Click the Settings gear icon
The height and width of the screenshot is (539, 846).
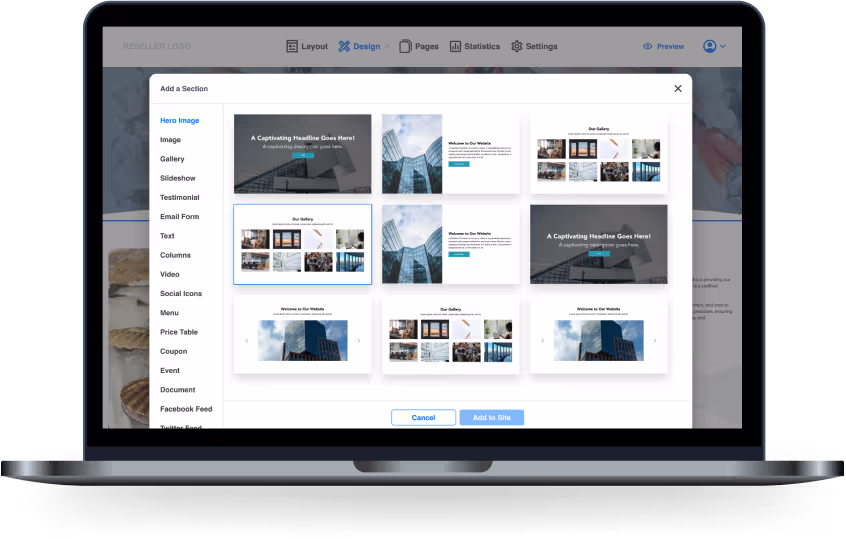click(x=517, y=46)
